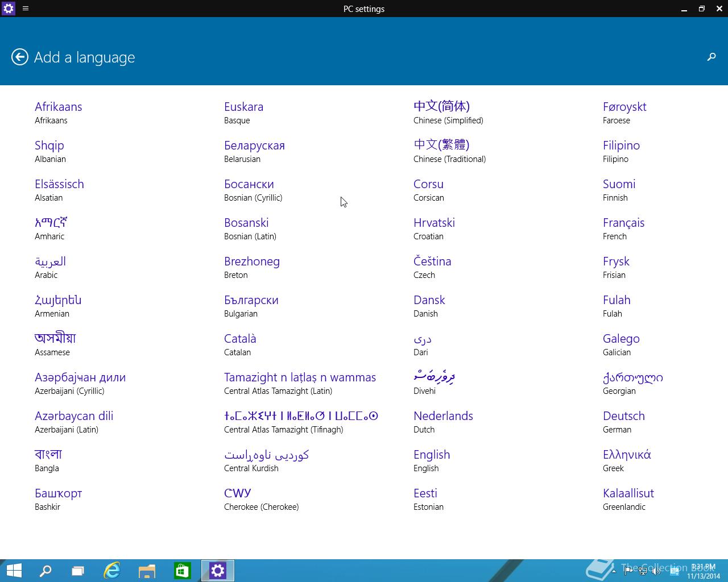
Task: Open the PC settings gear icon menu
Action: (9, 9)
